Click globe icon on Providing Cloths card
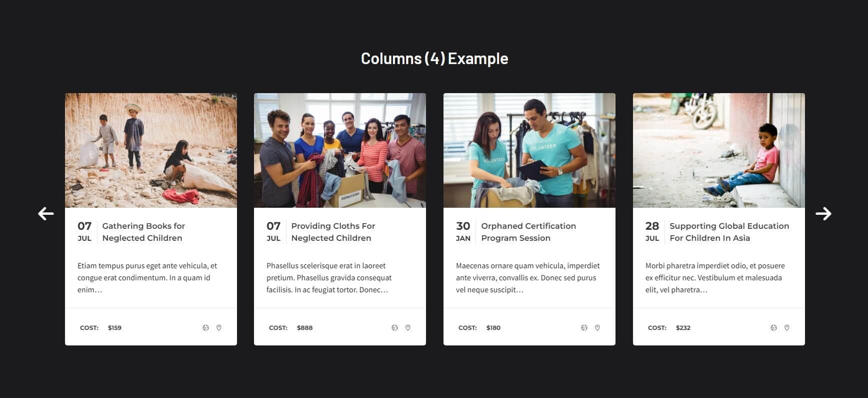The width and height of the screenshot is (868, 398). [x=394, y=328]
